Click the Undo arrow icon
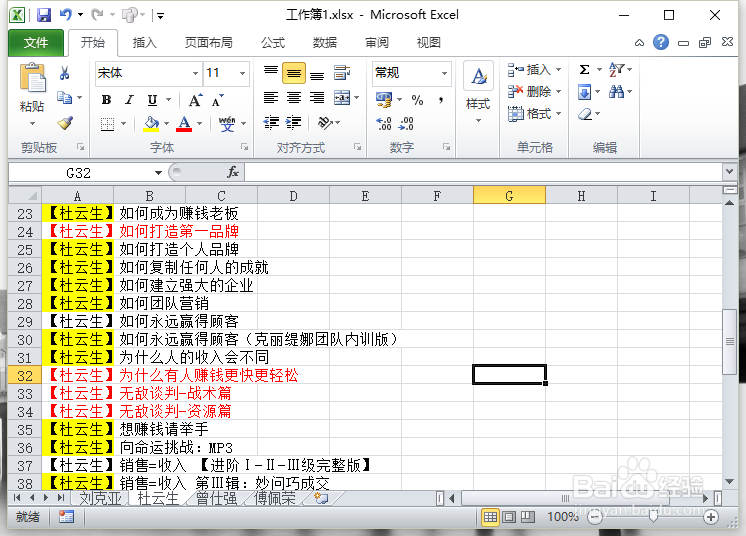This screenshot has height=536, width=746. coord(65,15)
